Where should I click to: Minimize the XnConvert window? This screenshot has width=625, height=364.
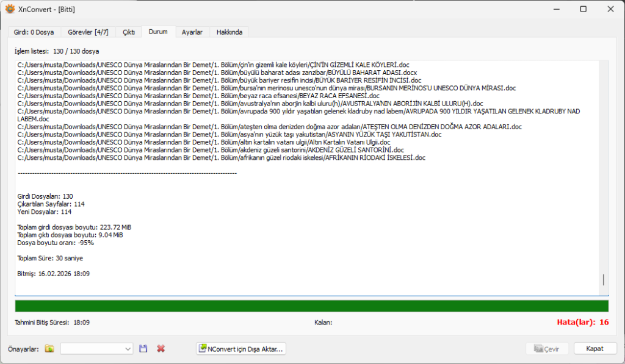[x=557, y=9]
